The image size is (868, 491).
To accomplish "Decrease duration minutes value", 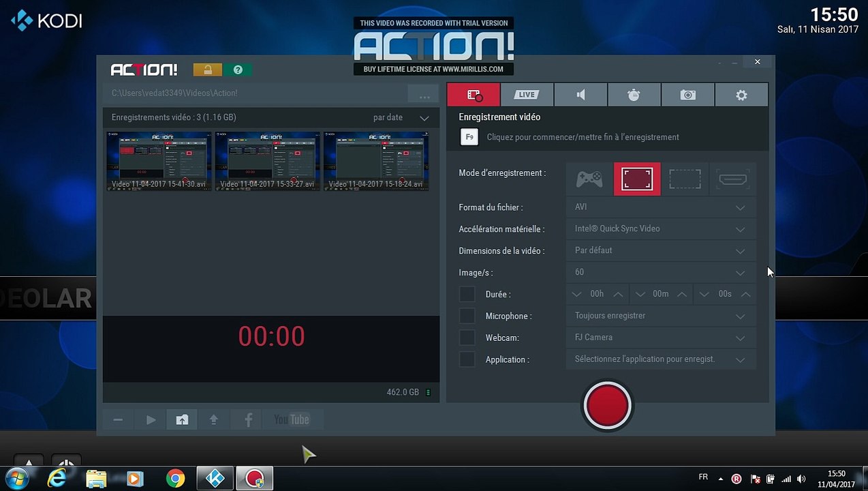I will click(640, 295).
